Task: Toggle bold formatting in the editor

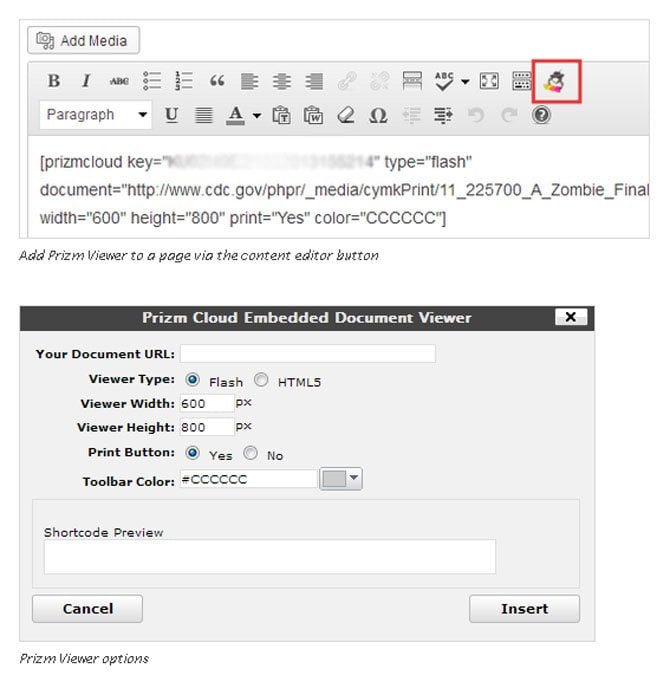Action: coord(54,81)
